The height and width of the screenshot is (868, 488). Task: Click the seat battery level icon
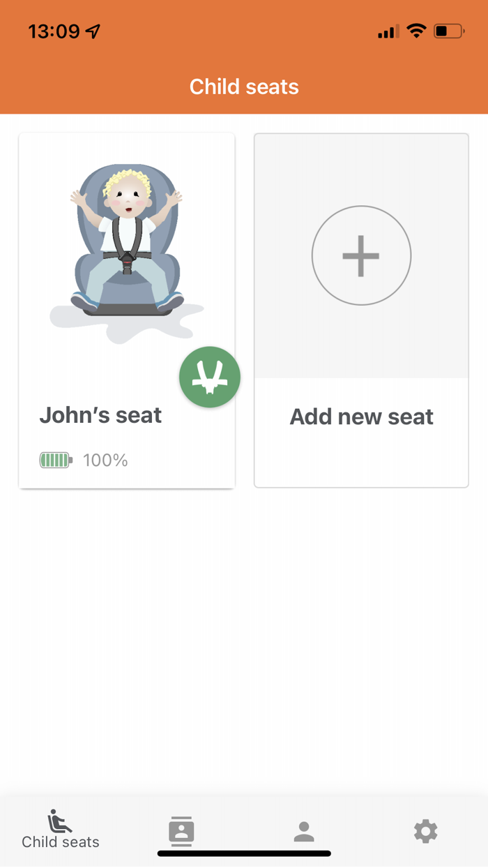coord(56,461)
